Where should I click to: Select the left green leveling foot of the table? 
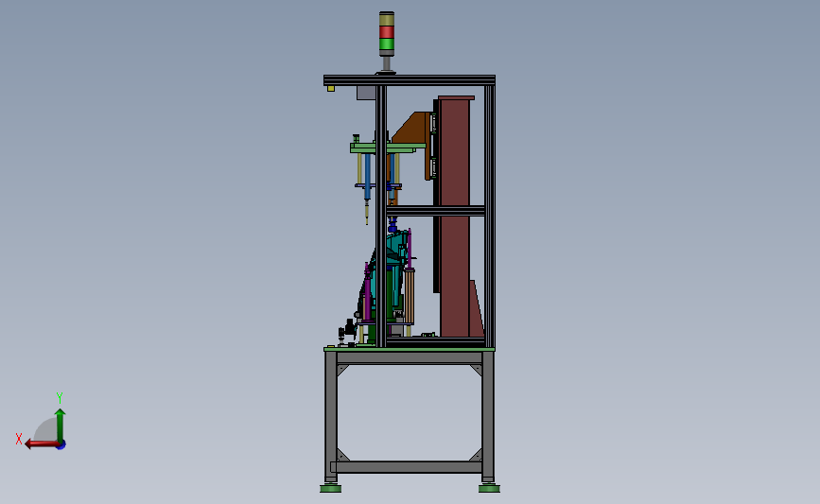coord(330,488)
